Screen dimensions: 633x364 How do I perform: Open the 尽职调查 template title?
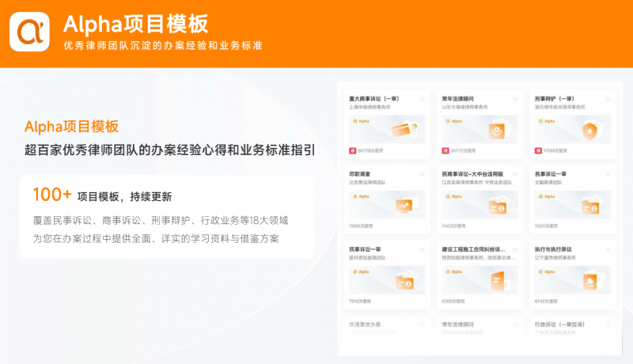(359, 174)
